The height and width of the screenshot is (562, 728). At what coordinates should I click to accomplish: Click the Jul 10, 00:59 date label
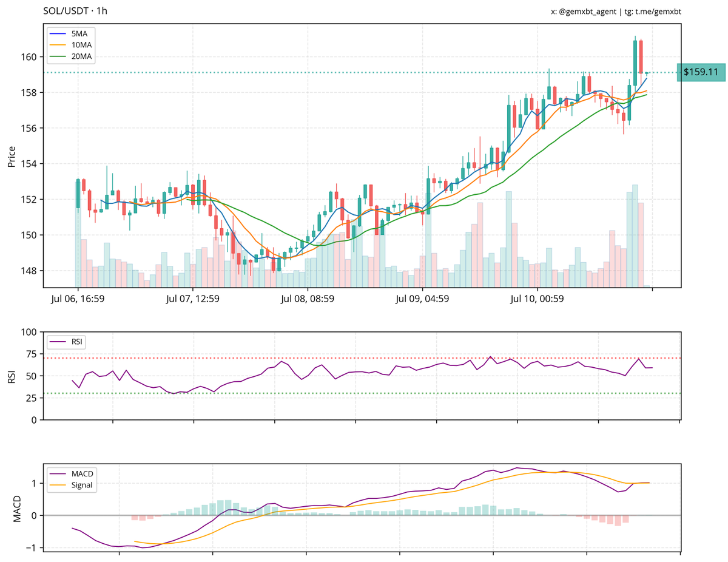tap(538, 299)
